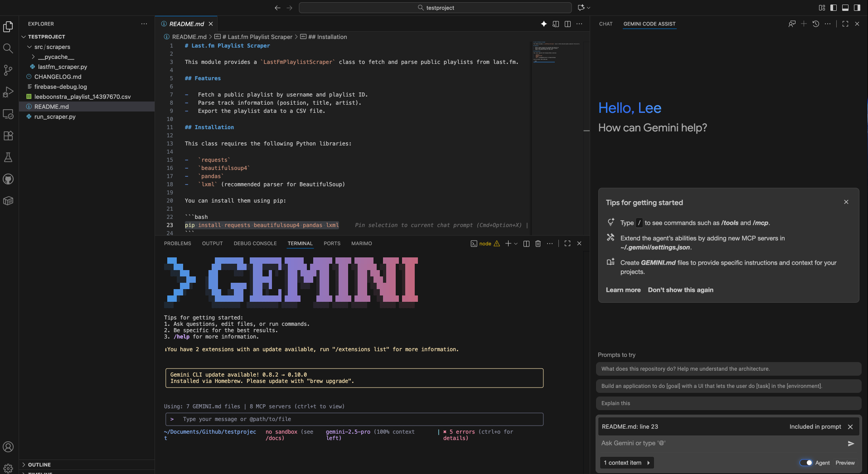
Task: Send the Gemini prompt with arrow icon
Action: 851,444
